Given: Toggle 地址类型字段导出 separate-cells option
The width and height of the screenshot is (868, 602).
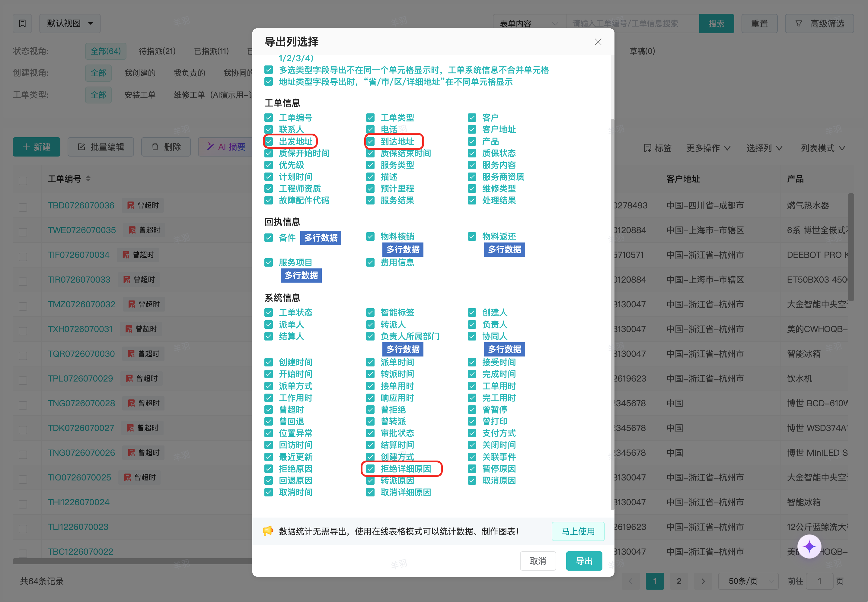Looking at the screenshot, I should click(269, 82).
